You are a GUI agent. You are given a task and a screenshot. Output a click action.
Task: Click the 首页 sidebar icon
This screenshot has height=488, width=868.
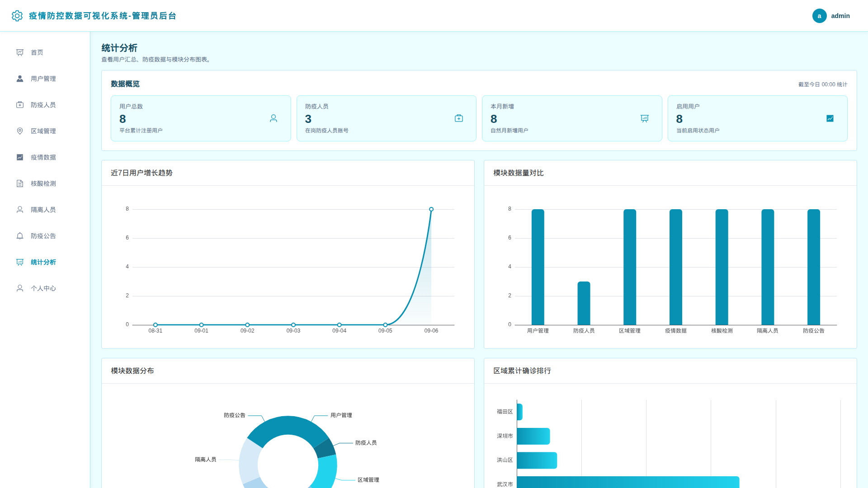(x=20, y=52)
